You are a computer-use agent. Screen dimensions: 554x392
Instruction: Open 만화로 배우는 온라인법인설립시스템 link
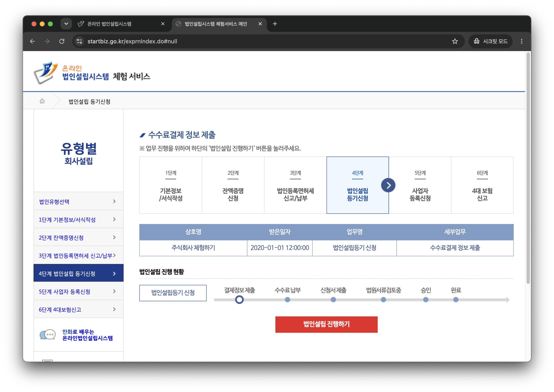(87, 335)
